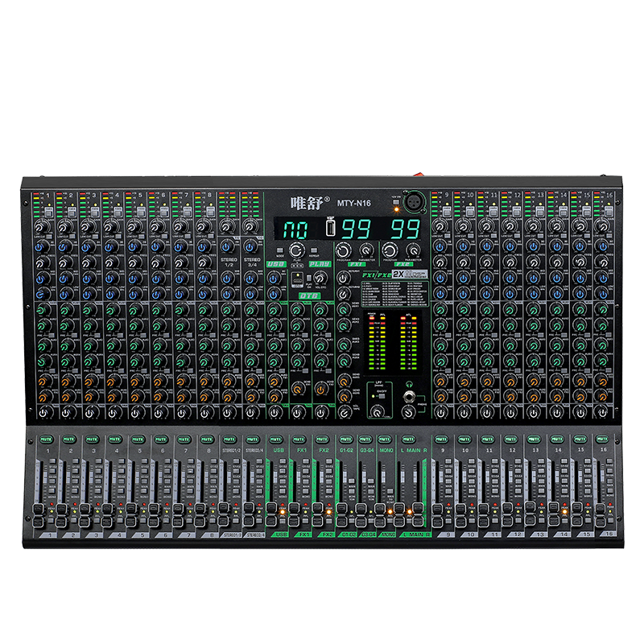Viewport: 644px width, 644px height.
Task: Click the headphone jack socket labeled PHONE
Action: point(409,398)
